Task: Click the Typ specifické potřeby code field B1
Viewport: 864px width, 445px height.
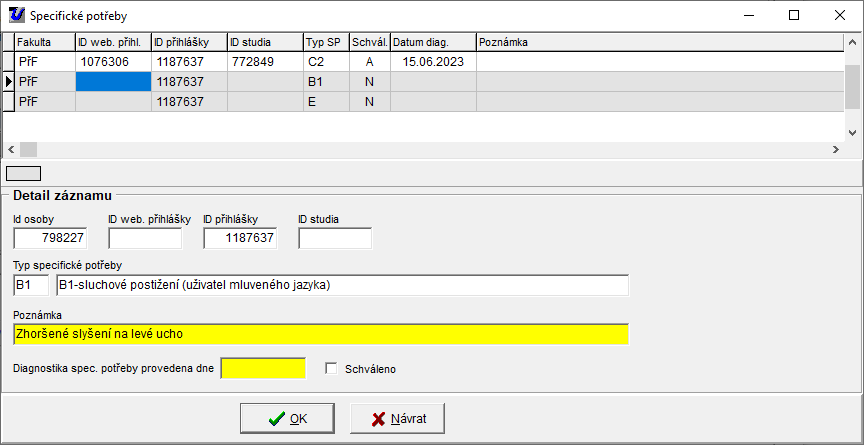Action: tap(31, 286)
